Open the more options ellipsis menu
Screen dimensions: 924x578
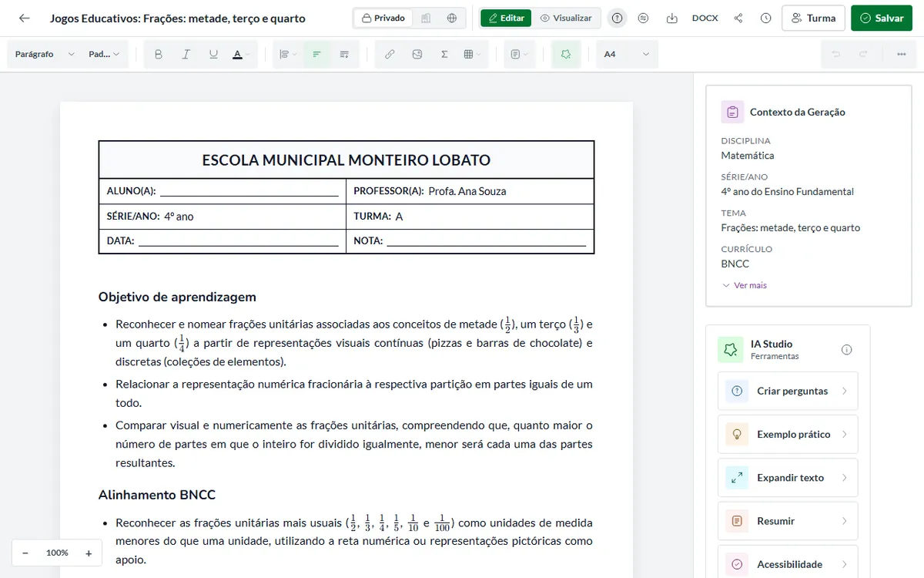[901, 54]
